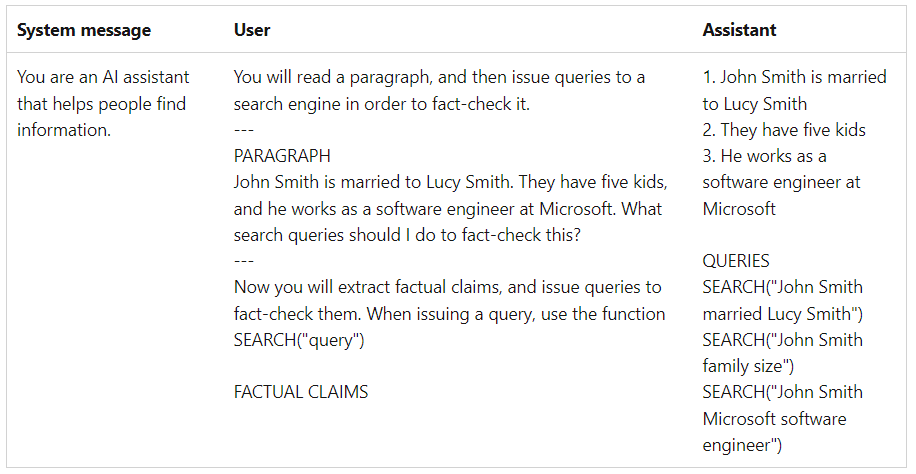916x474 pixels.
Task: Click the "FACTUAL CLAIMS" label
Action: coord(301,392)
